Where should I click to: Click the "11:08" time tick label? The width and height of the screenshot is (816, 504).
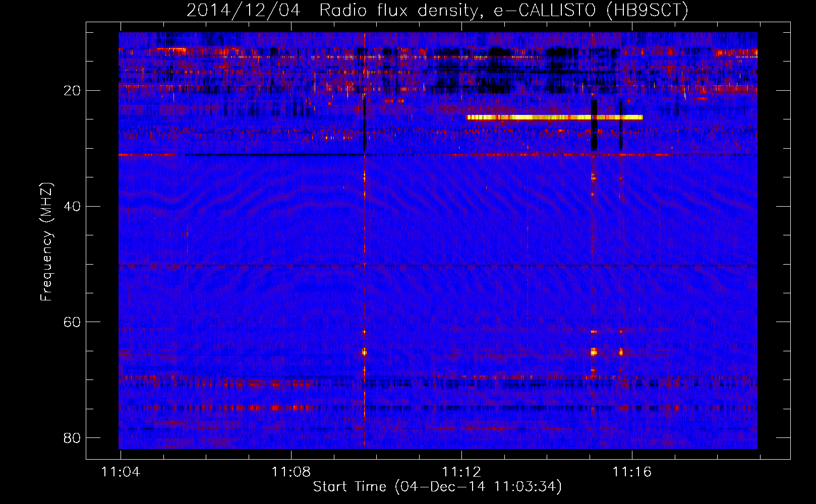(291, 472)
